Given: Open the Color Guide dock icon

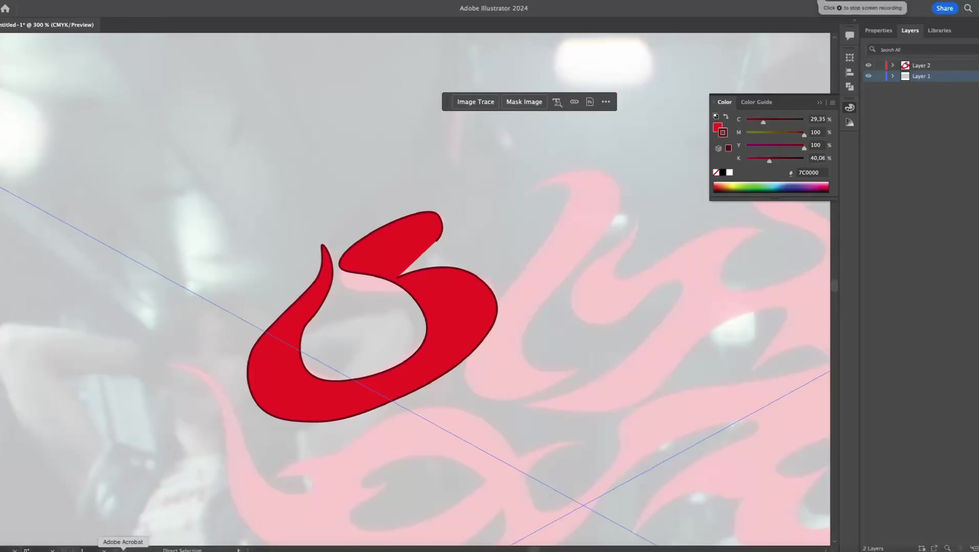Looking at the screenshot, I should 849,122.
